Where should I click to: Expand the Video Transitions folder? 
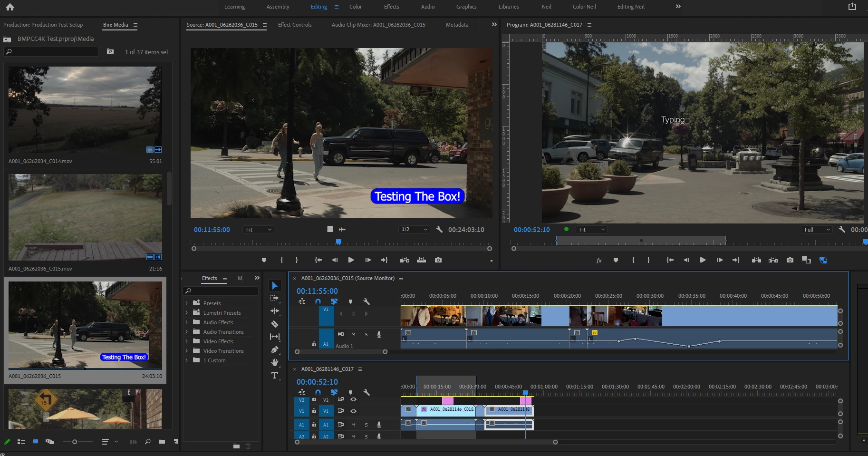[186, 351]
